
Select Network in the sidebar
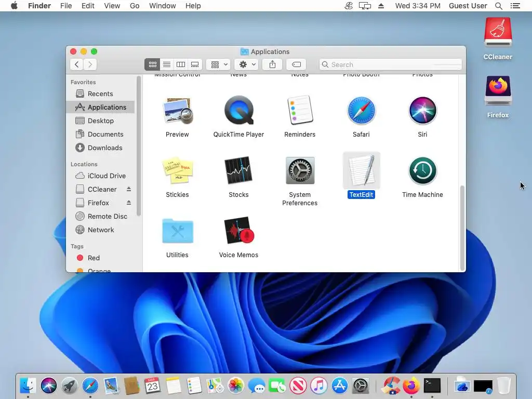101,230
